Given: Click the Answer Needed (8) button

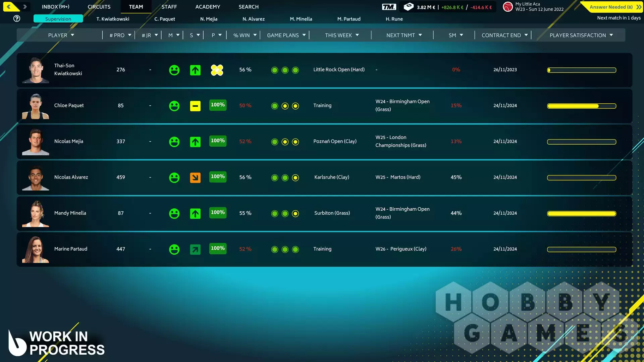Looking at the screenshot, I should click(x=611, y=7).
